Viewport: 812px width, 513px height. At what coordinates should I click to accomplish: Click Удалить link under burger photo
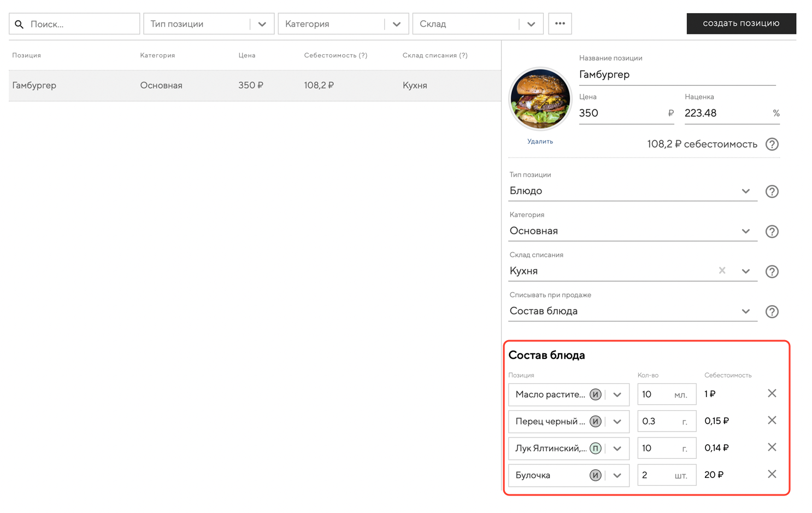(x=540, y=141)
